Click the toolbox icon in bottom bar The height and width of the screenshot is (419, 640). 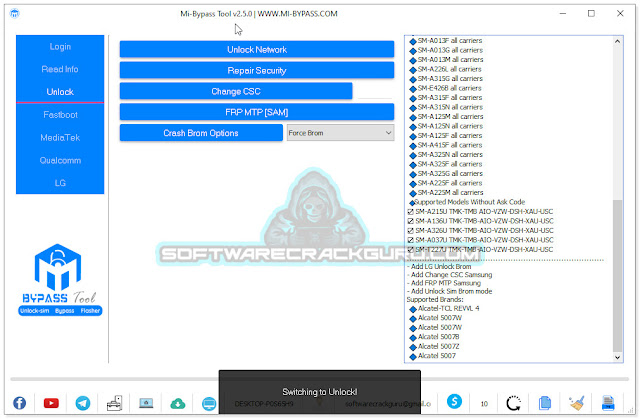coord(115,403)
